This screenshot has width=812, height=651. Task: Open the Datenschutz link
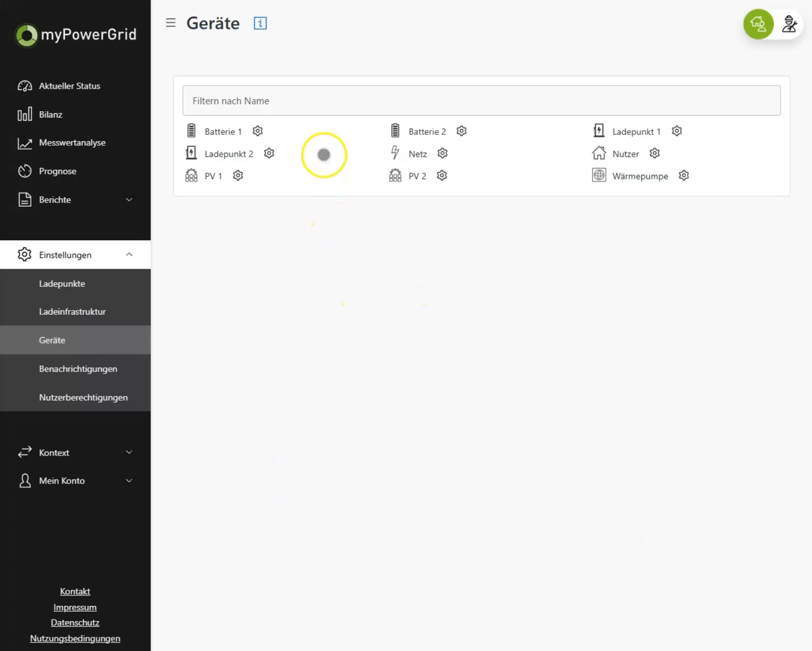click(75, 623)
